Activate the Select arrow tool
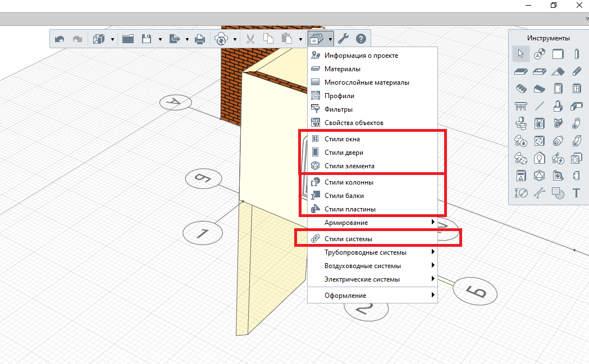 coord(521,54)
